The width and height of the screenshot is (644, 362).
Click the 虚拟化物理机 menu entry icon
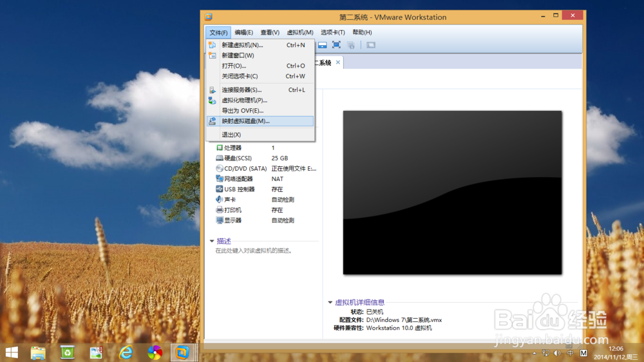[x=213, y=100]
